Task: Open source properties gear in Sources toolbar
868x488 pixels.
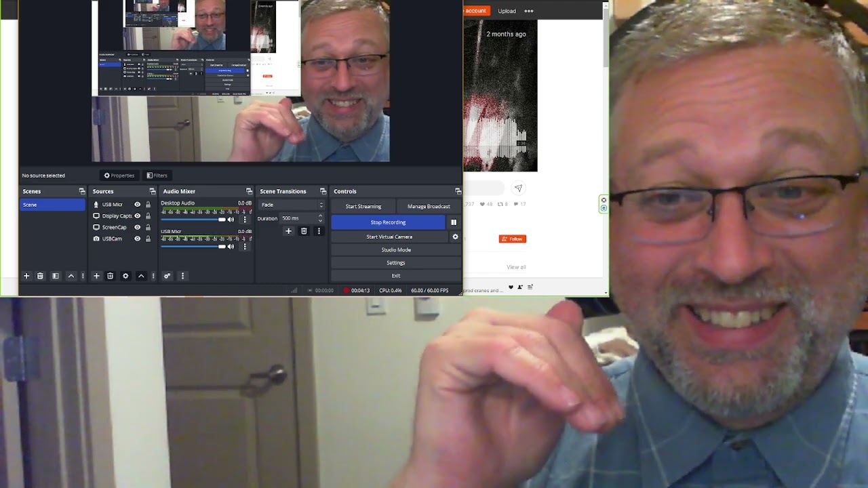Action: pyautogui.click(x=125, y=276)
